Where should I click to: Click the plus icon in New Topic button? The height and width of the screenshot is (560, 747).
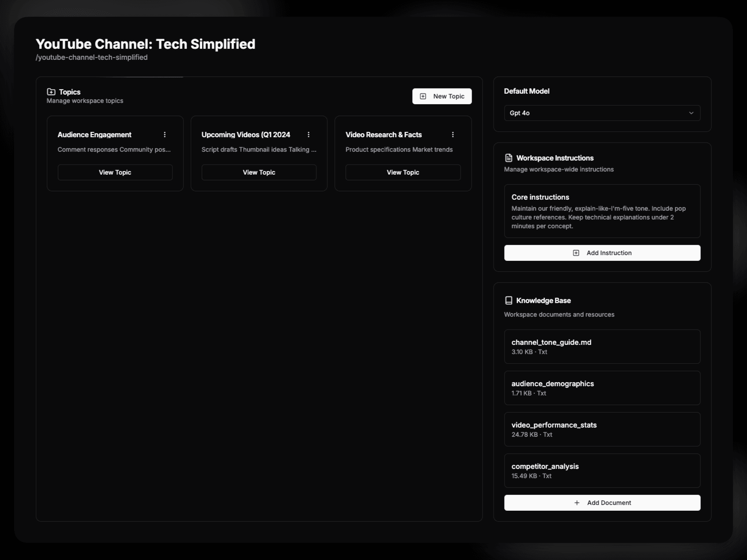(x=423, y=96)
